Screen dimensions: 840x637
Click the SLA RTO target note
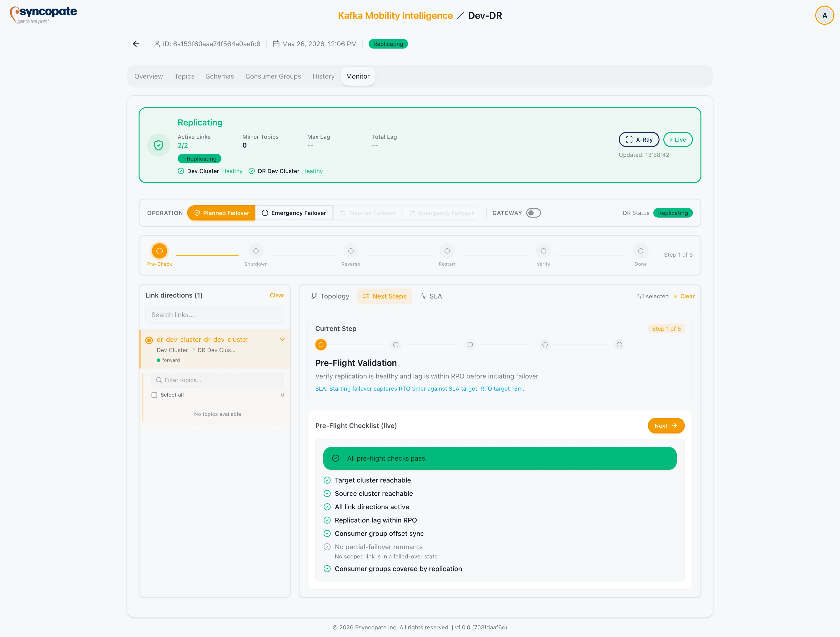(x=420, y=389)
